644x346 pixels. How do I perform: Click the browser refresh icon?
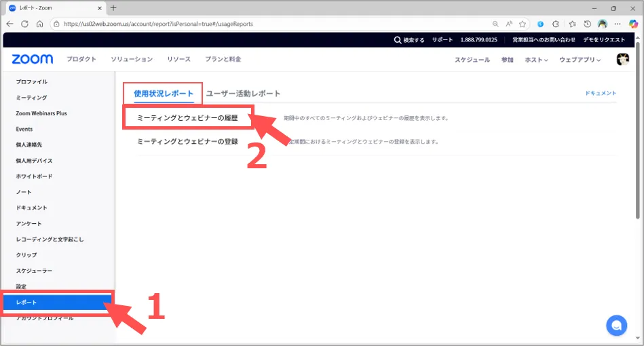point(24,24)
